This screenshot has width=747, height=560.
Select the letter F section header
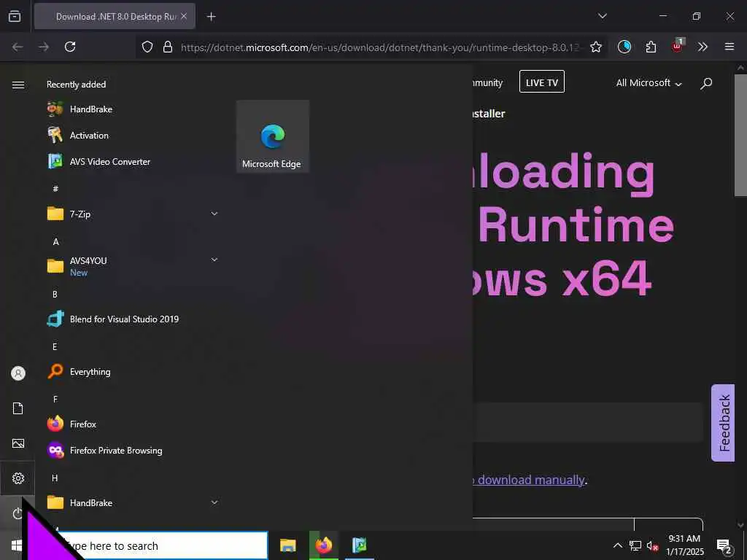[x=55, y=399]
